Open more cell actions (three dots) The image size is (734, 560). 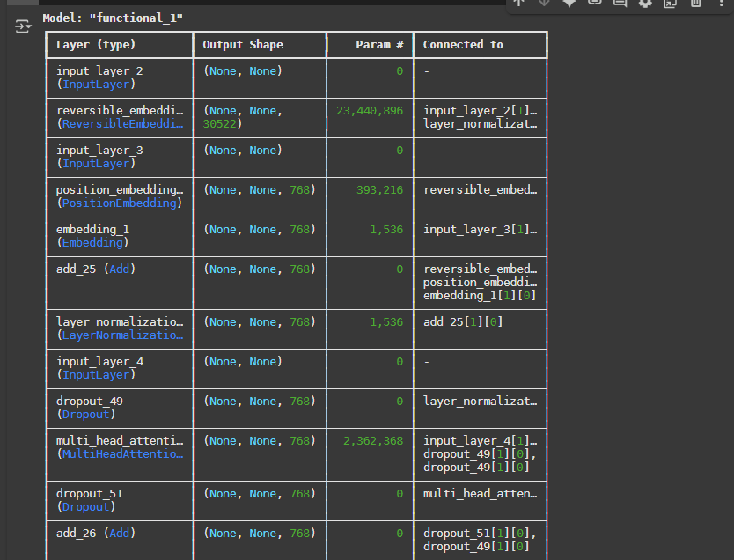tap(721, 4)
